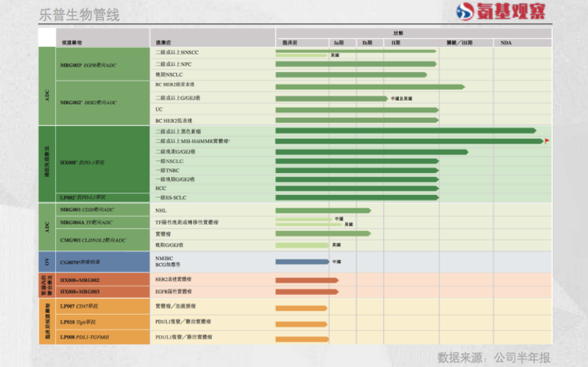The width and height of the screenshot is (588, 367).
Task: Click the 数据来源：公司半年报 caption
Action: pos(493,357)
